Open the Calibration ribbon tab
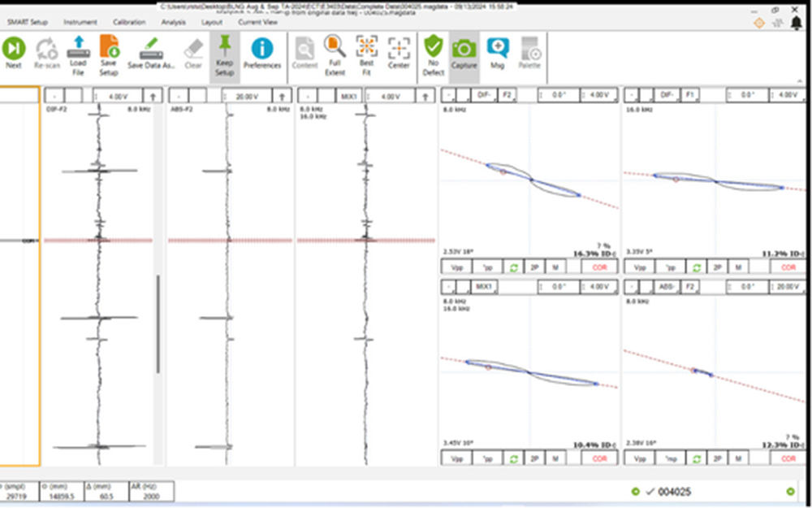 coord(129,22)
